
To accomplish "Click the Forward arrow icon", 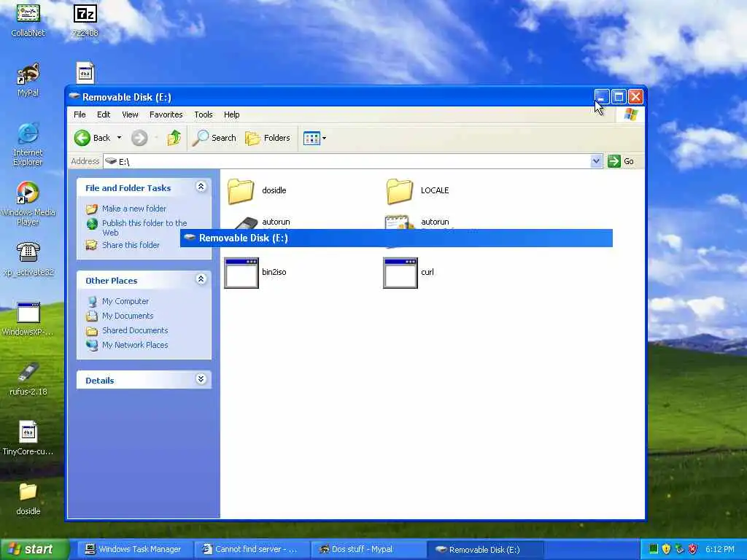I will click(139, 138).
